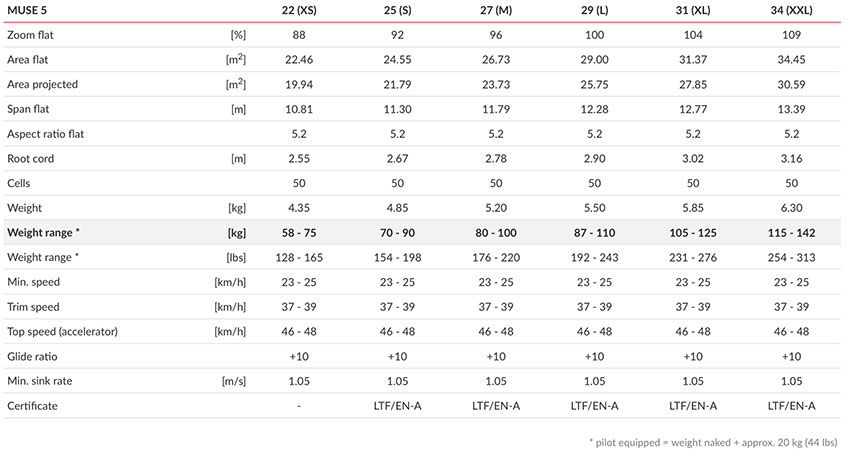
Task: Click the Aspect ratio flat label
Action: click(x=46, y=133)
